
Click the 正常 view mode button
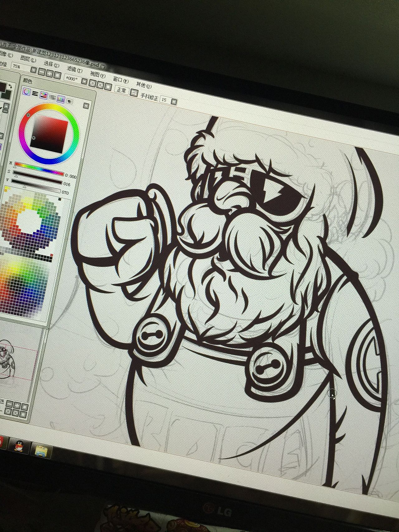pos(122,90)
